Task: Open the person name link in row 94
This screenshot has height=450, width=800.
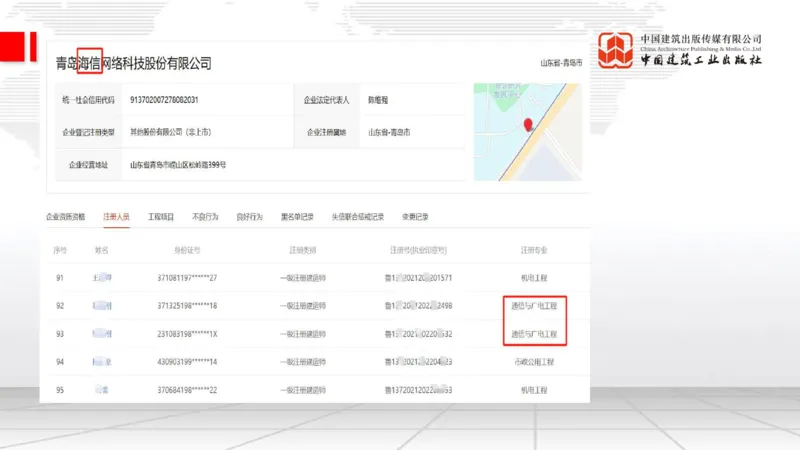Action: coord(102,362)
